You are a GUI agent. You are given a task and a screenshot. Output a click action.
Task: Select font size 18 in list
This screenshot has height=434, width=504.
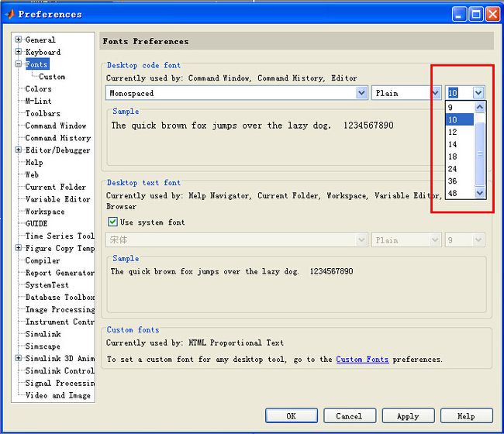pyautogui.click(x=460, y=157)
